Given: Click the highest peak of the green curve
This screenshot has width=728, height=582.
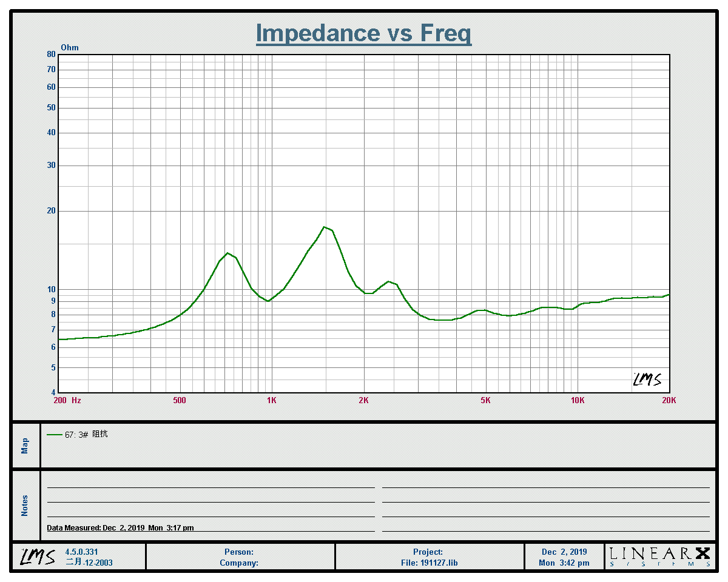Looking at the screenshot, I should (x=325, y=227).
